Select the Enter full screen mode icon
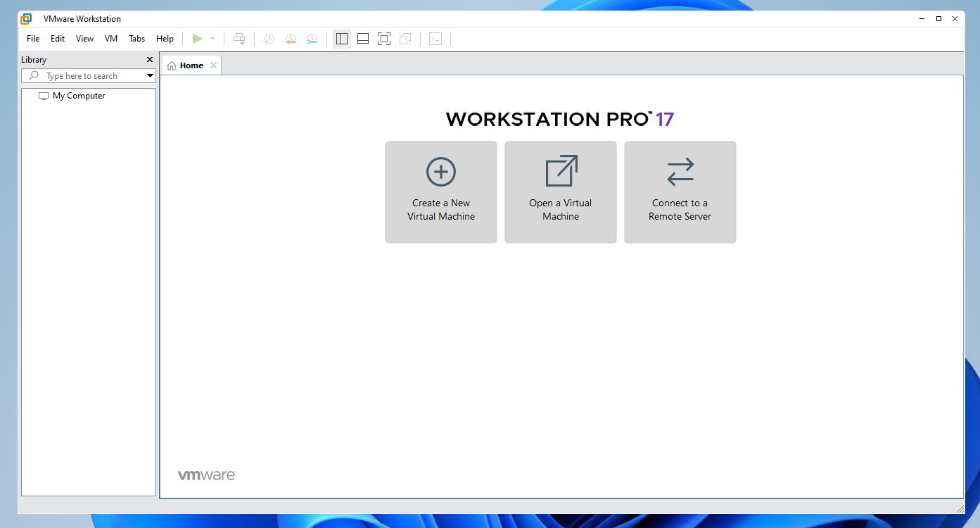Viewport: 980px width, 528px height. [x=384, y=39]
